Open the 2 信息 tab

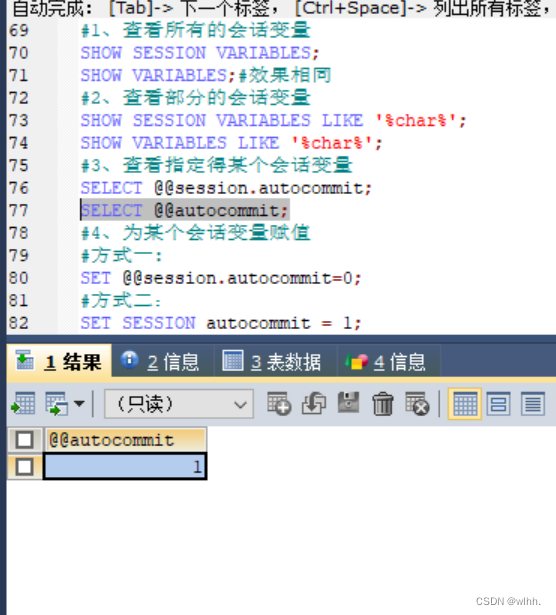click(163, 361)
